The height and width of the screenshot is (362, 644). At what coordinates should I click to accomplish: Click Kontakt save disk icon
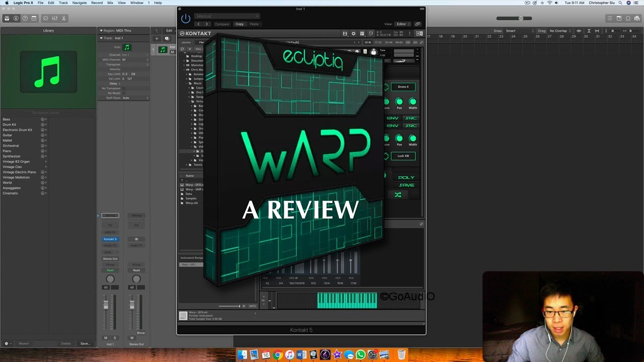click(345, 34)
